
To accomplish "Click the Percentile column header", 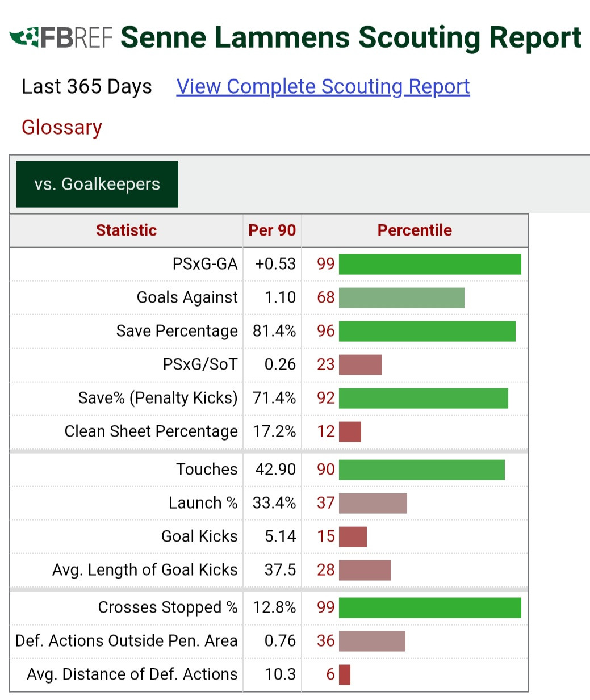I will click(415, 230).
